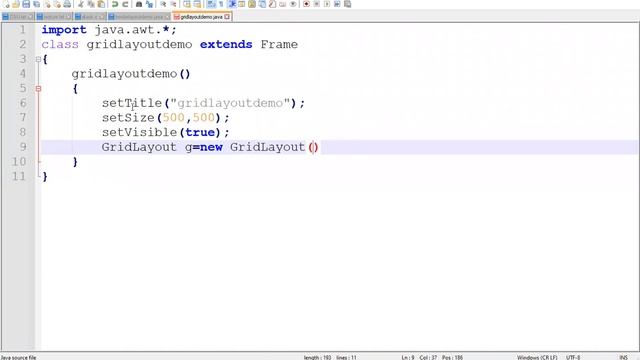The height and width of the screenshot is (360, 640).
Task: Click the Run macro multiple times icon
Action: pyautogui.click(x=338, y=4)
